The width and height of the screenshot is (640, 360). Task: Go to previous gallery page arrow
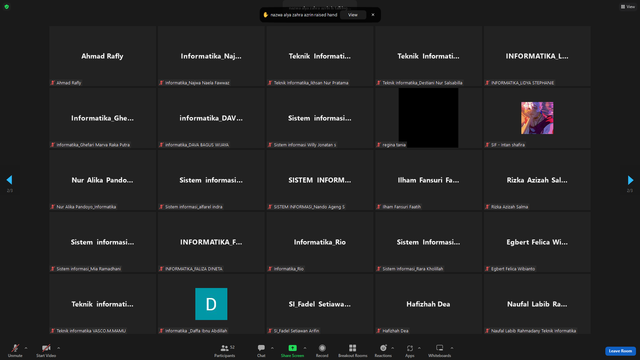(x=9, y=180)
